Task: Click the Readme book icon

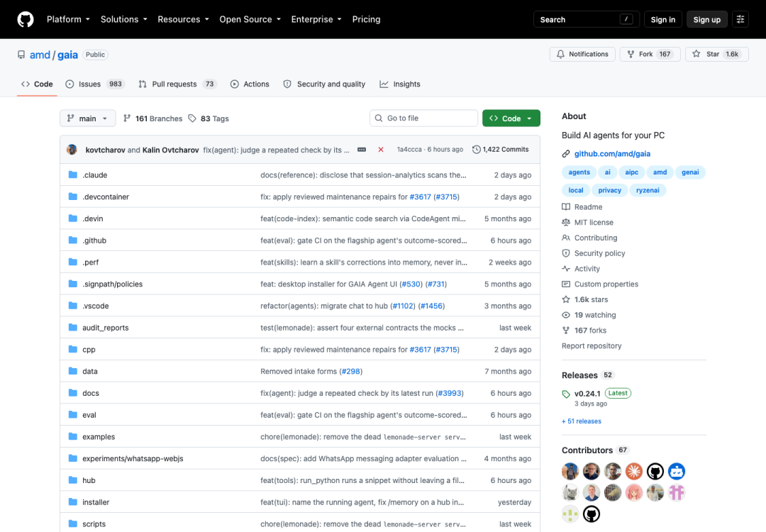Action: pos(566,207)
